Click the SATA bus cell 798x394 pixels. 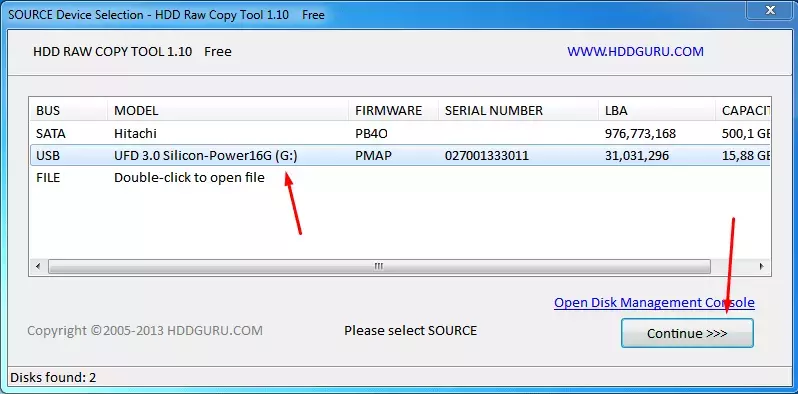[x=51, y=133]
